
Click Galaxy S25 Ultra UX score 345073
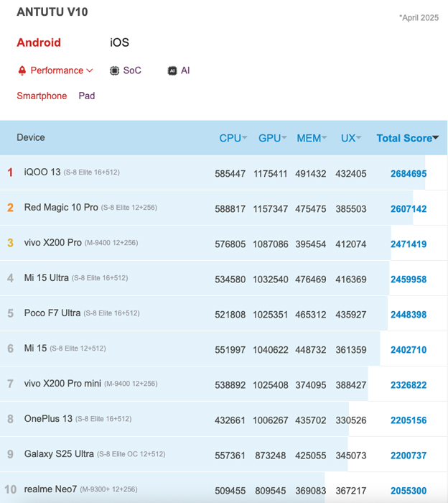tap(351, 456)
